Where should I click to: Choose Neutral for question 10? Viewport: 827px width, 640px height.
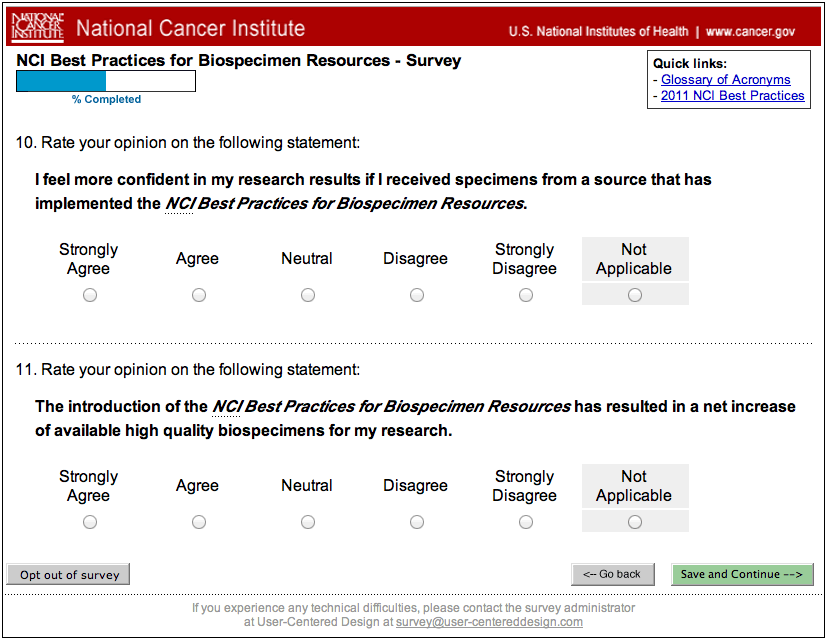point(308,295)
